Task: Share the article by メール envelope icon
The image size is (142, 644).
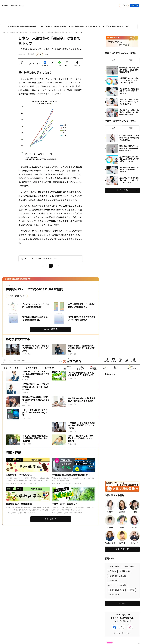Action: (x=67, y=62)
